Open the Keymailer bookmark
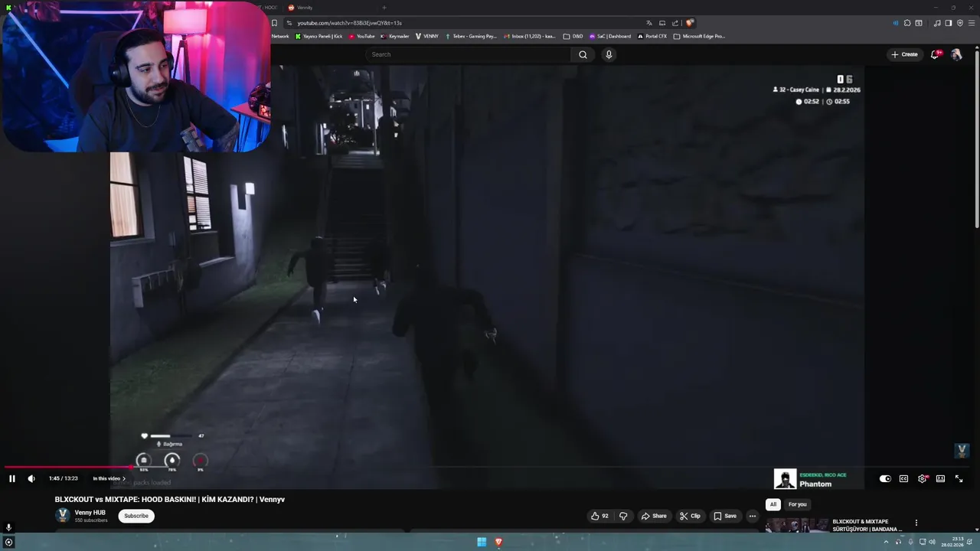The image size is (980, 551). 394,36
